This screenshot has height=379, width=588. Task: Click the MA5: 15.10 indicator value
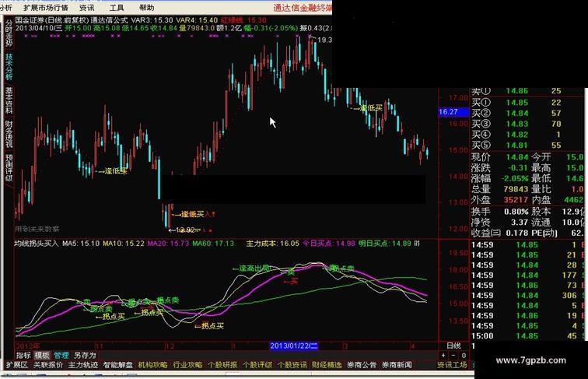(81, 244)
